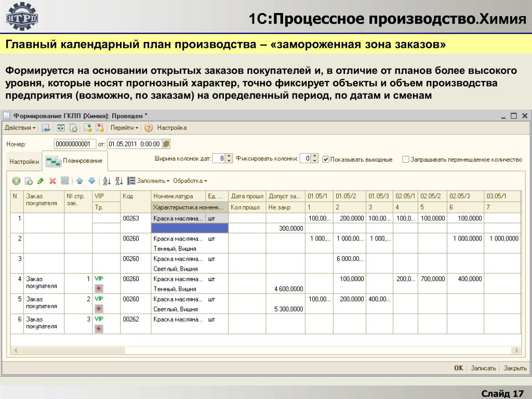This screenshot has height=399, width=532.
Task: Click the red star icon in row 4
Action: point(99,289)
